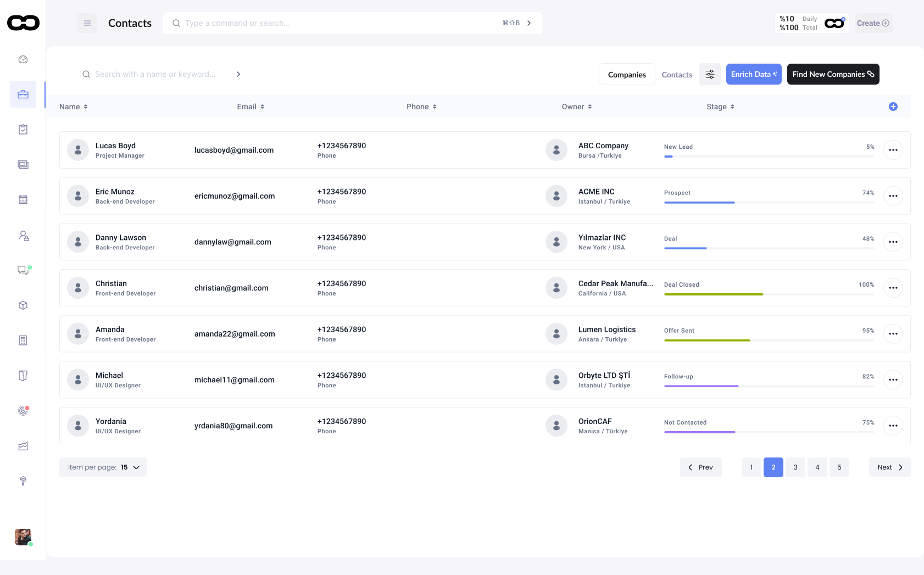Click the Create button
Image resolution: width=924 pixels, height=575 pixels.
pyautogui.click(x=873, y=23)
